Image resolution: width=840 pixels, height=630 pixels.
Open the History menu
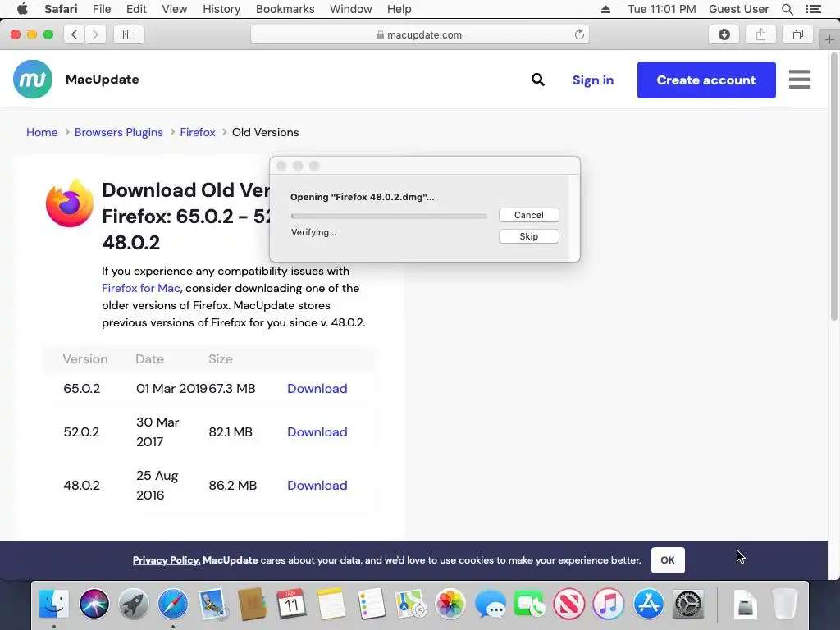pyautogui.click(x=221, y=9)
